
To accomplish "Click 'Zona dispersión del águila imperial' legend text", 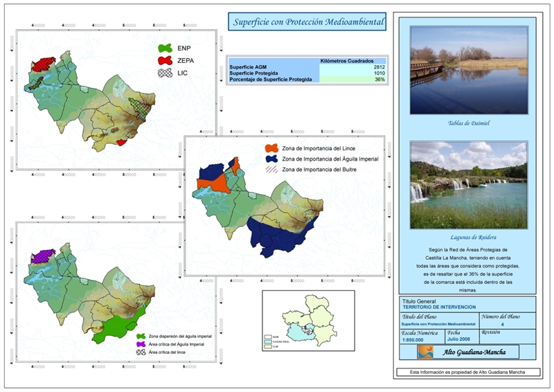I will tap(180, 336).
